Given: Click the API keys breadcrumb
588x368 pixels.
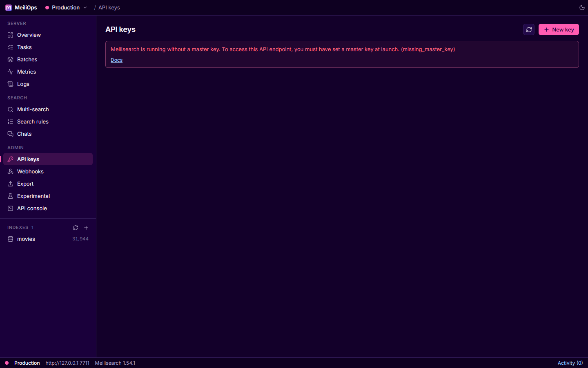Looking at the screenshot, I should coord(109,8).
